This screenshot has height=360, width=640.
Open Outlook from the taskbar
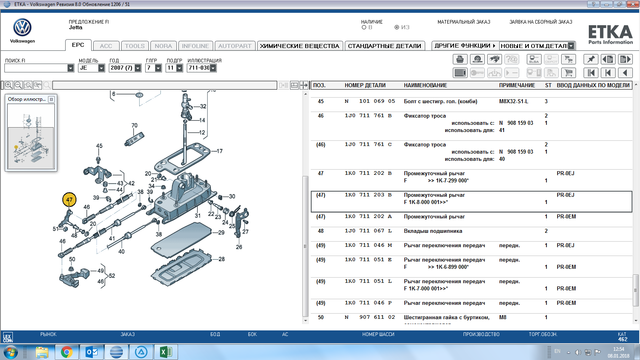tap(91, 352)
